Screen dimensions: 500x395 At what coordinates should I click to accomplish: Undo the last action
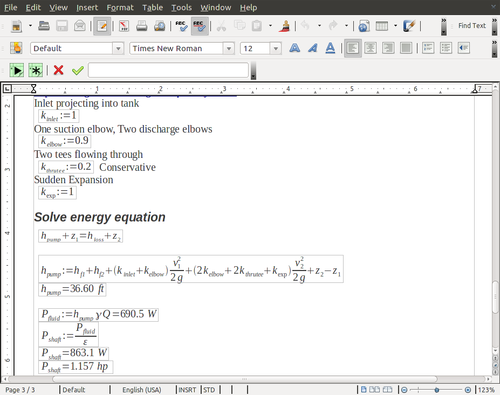(305, 26)
